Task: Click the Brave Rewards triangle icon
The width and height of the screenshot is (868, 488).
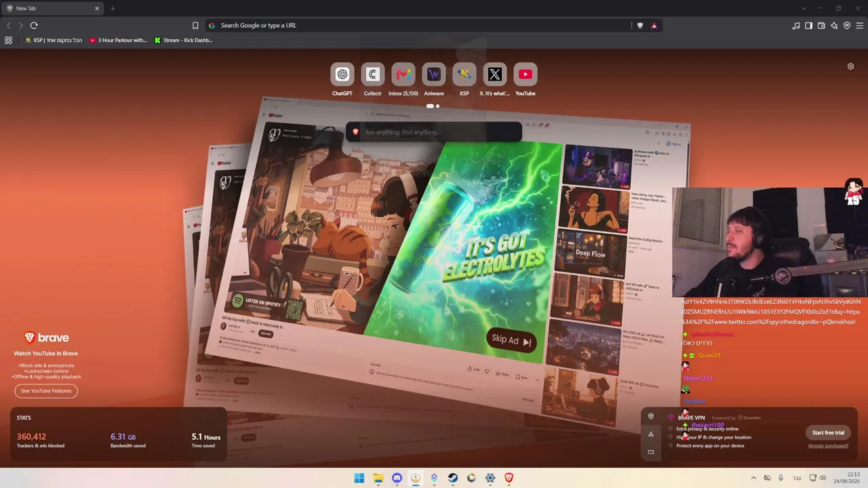Action: tap(654, 26)
